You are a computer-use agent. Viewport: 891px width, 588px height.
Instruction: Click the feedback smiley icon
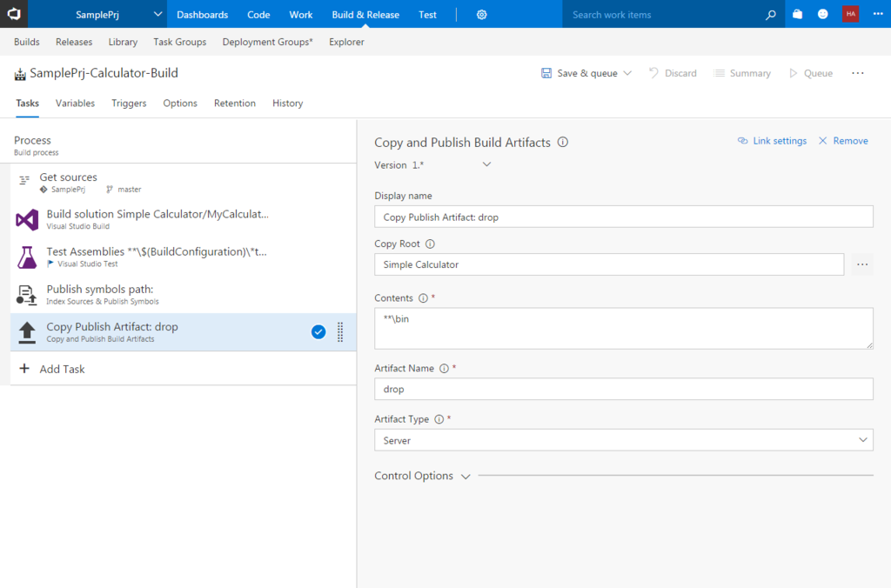point(822,14)
